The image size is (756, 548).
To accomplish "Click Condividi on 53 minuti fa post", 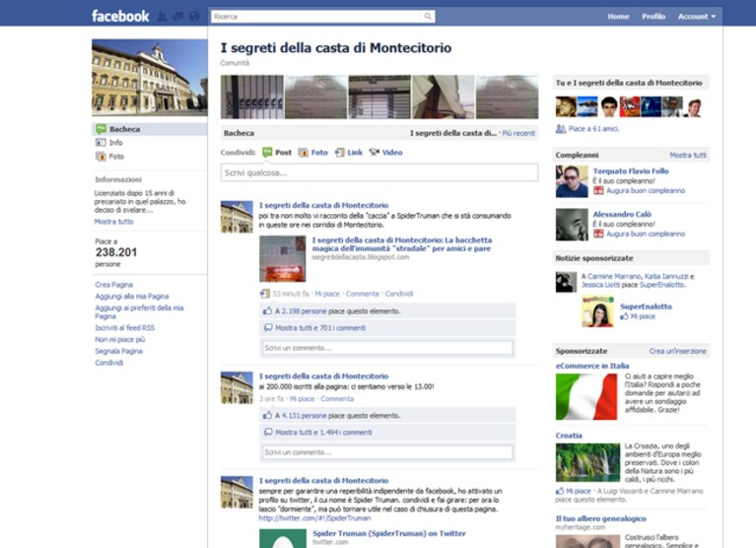I will click(x=399, y=294).
